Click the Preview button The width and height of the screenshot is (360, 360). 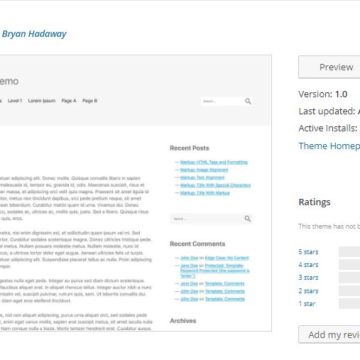tap(329, 67)
